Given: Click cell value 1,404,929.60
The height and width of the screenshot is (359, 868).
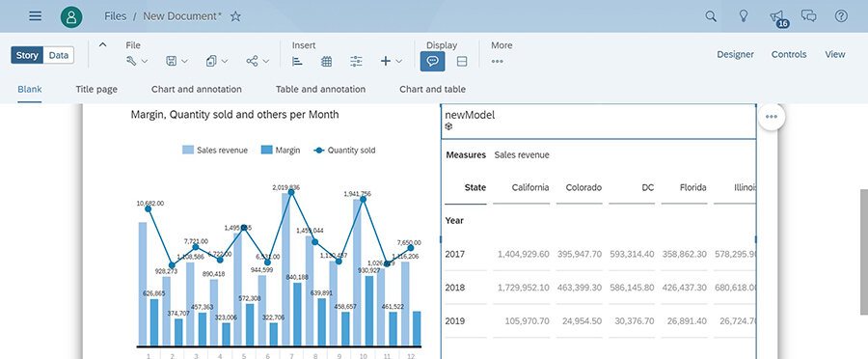Looking at the screenshot, I should pos(523,255).
